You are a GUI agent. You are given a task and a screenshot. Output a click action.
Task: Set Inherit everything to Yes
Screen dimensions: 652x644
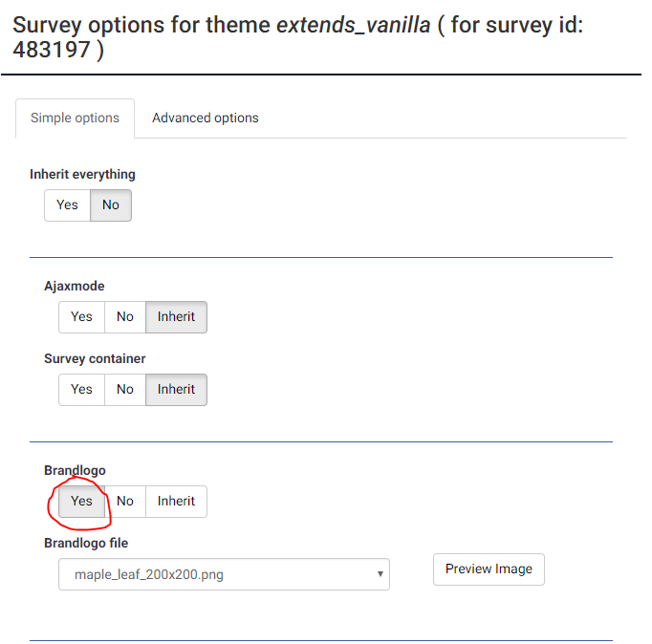coord(67,204)
